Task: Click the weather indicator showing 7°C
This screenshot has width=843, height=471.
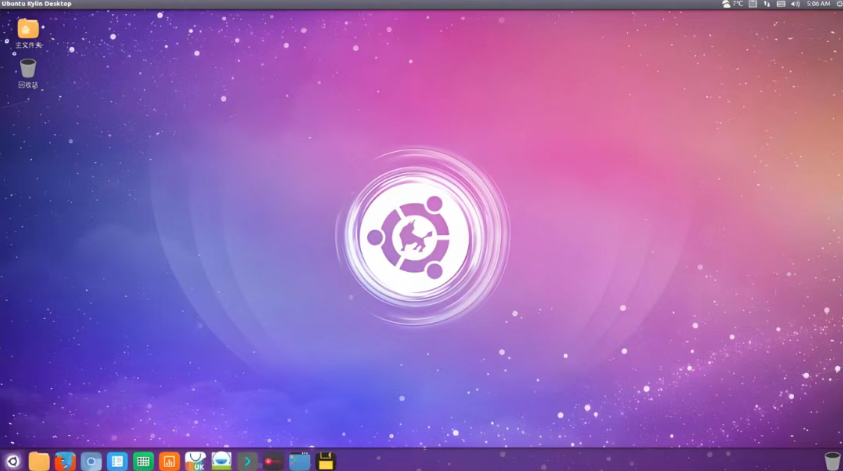Action: 732,4
